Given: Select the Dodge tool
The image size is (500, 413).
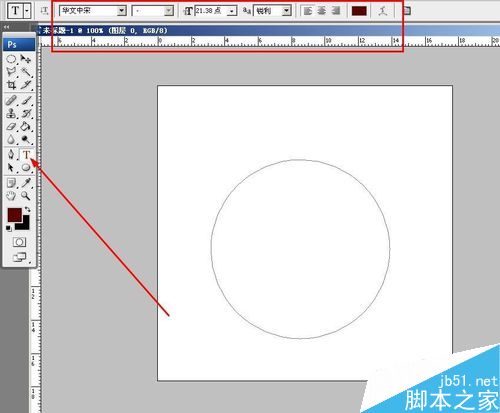Looking at the screenshot, I should click(x=26, y=139).
